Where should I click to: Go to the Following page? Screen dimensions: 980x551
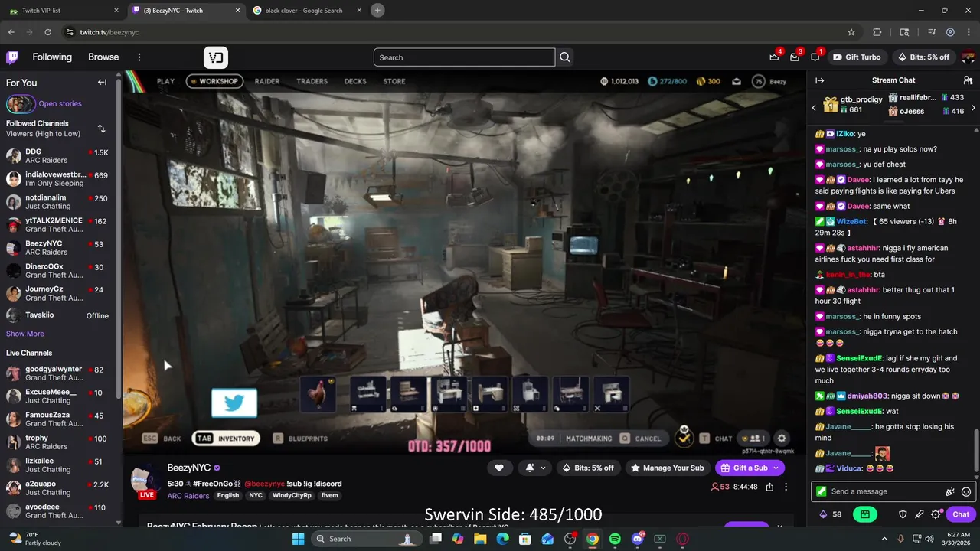[52, 57]
